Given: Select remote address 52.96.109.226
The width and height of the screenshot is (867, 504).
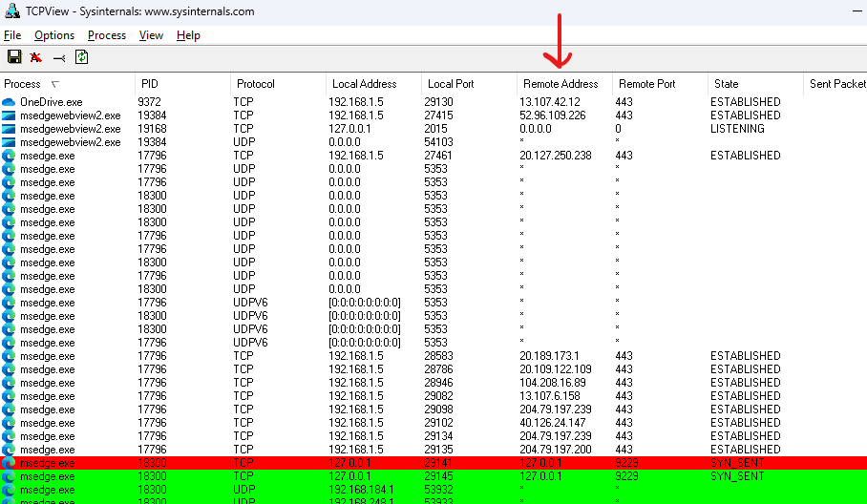Looking at the screenshot, I should click(x=553, y=115).
